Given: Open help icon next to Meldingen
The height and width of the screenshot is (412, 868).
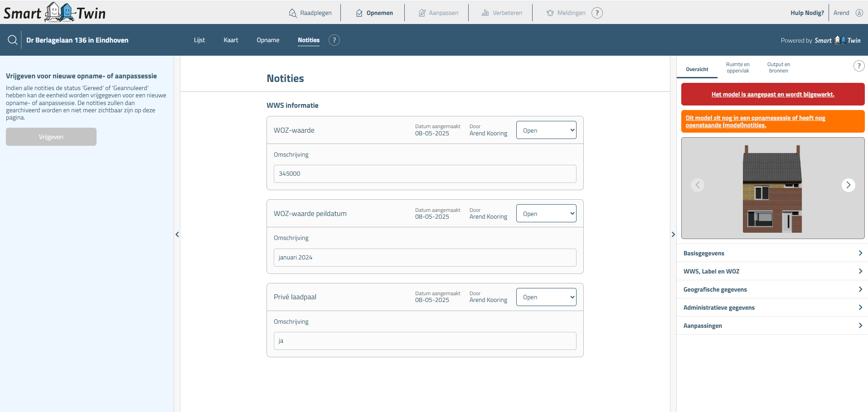Looking at the screenshot, I should tap(597, 13).
